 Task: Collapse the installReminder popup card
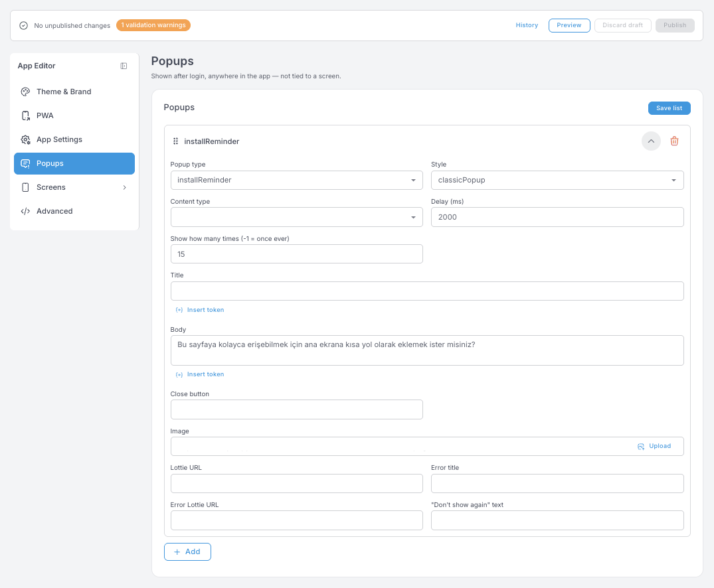[x=651, y=141]
